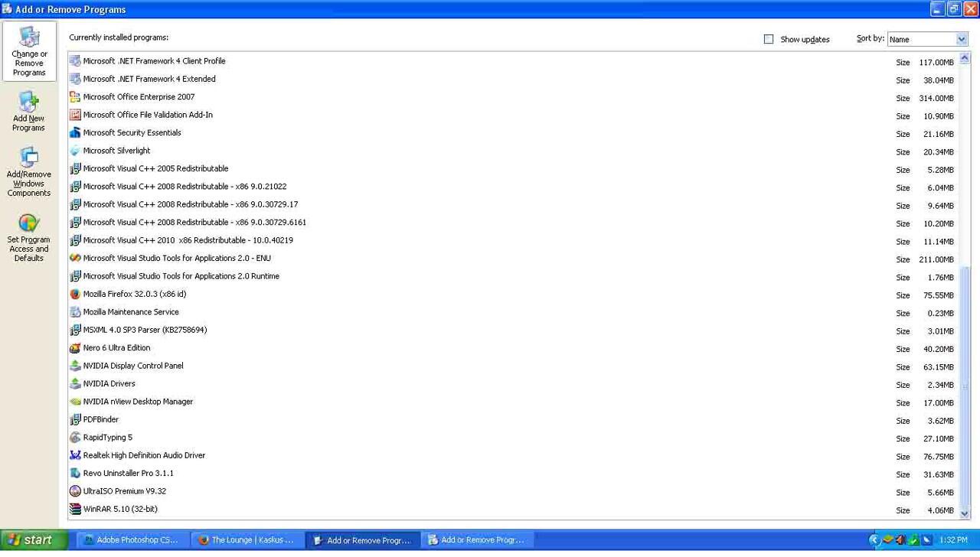Open the Windows start menu
Screen dimensions: 980x557
[x=34, y=540]
